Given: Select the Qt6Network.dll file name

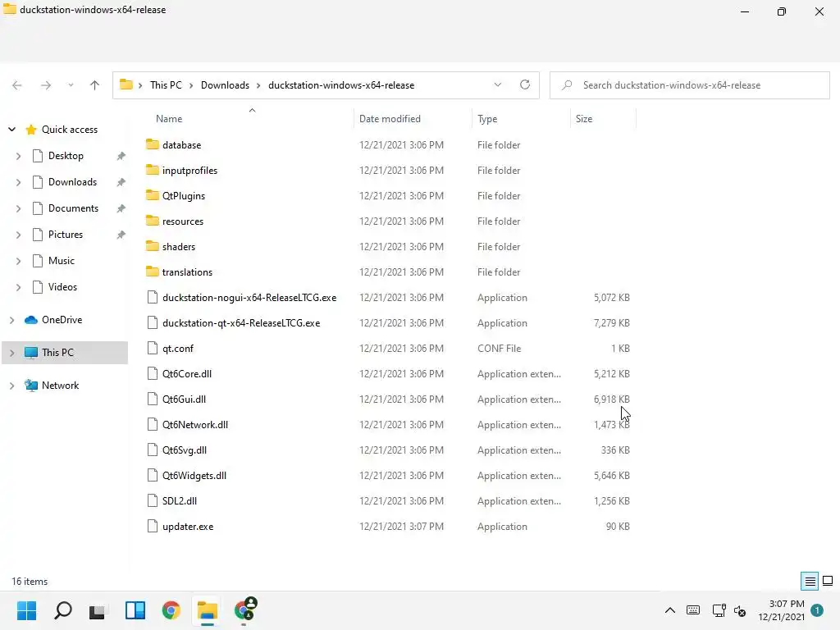Looking at the screenshot, I should coord(195,425).
